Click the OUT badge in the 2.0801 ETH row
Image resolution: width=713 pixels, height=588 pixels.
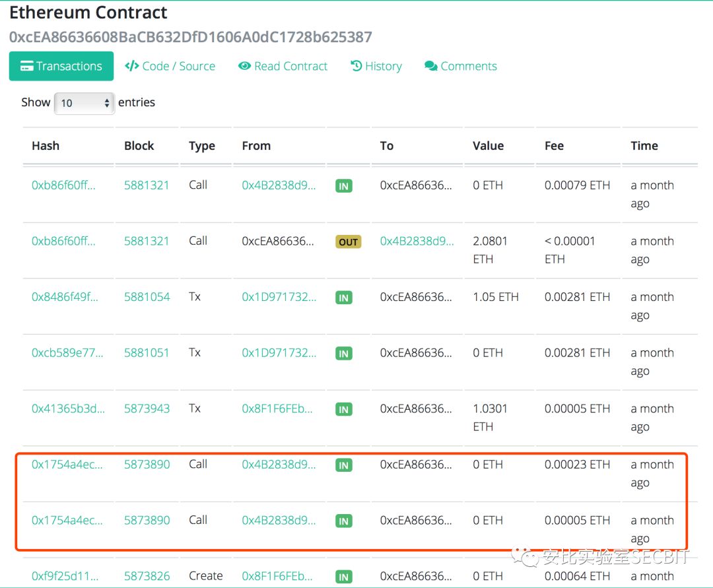coord(349,242)
